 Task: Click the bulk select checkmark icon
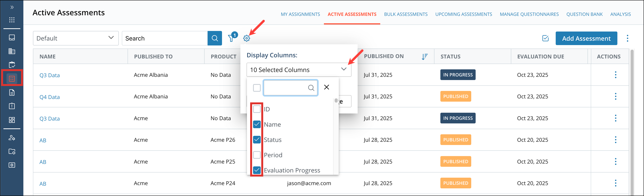(545, 38)
